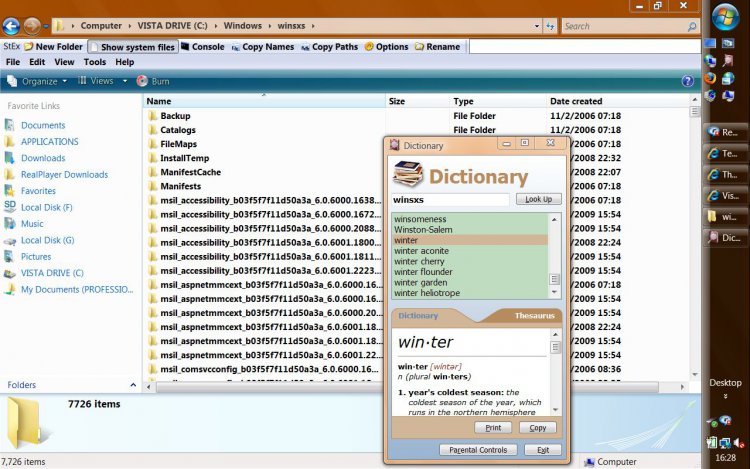Click definition pane scrollbar up arrow
Screen dimensions: 750x469
(x=555, y=334)
